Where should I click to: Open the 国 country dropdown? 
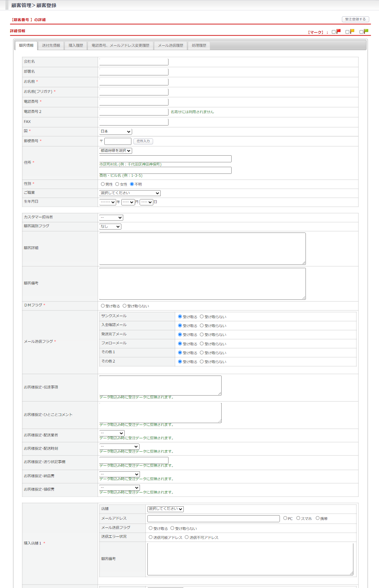coord(115,131)
